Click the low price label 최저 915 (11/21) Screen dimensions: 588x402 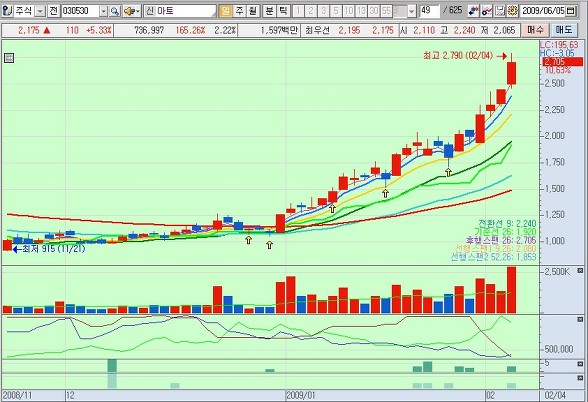pos(53,249)
